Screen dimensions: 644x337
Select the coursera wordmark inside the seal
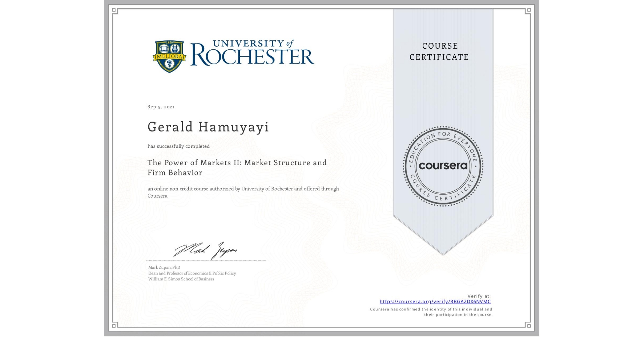pos(443,166)
